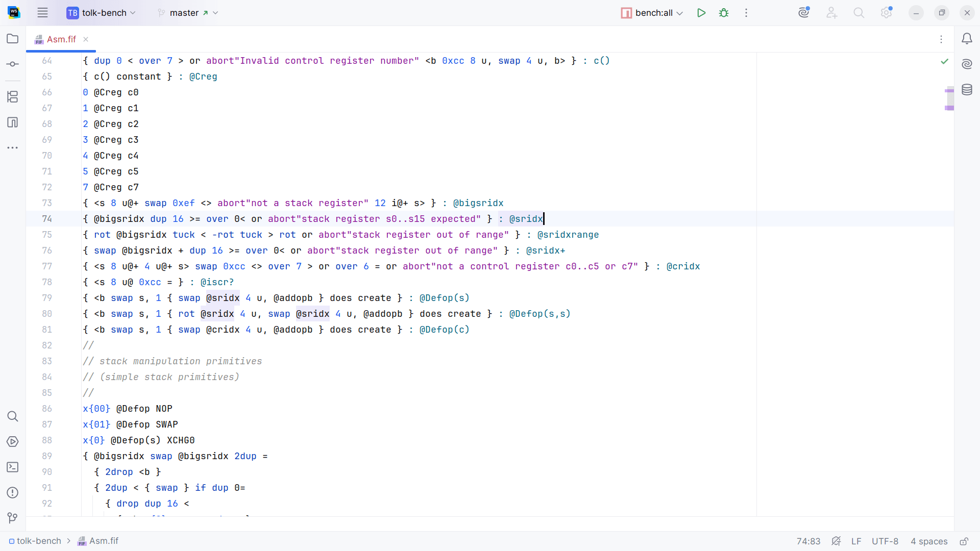Screen dimensions: 980x551
Task: Open Code With Me add-user icon
Action: tap(832, 13)
